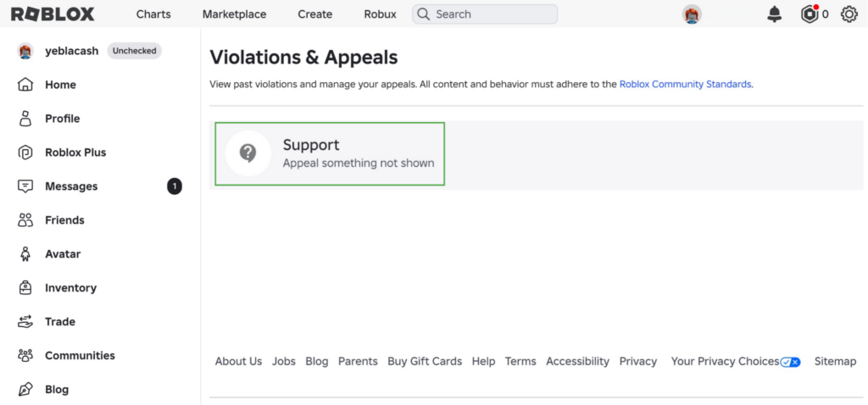
Task: Open the Communities label in sidebar
Action: pyautogui.click(x=81, y=355)
